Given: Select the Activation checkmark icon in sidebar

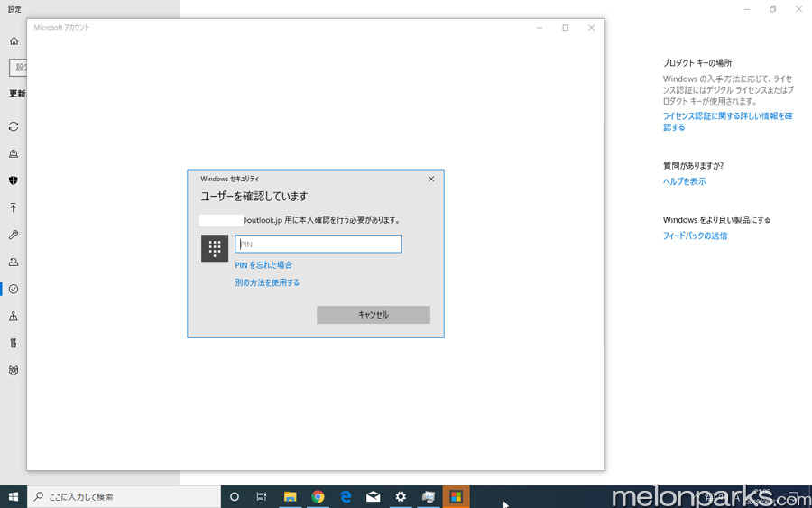Looking at the screenshot, I should click(14, 289).
